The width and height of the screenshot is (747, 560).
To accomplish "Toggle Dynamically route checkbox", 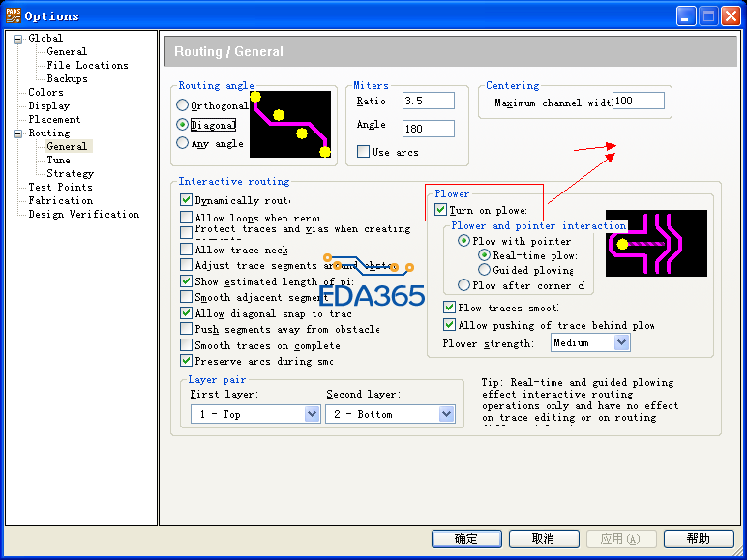I will pyautogui.click(x=187, y=200).
